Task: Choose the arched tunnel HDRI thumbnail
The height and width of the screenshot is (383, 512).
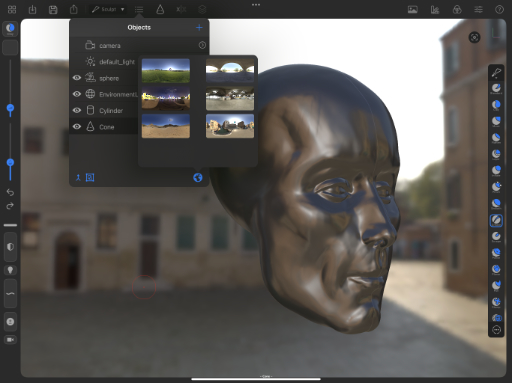Action: pyautogui.click(x=230, y=71)
